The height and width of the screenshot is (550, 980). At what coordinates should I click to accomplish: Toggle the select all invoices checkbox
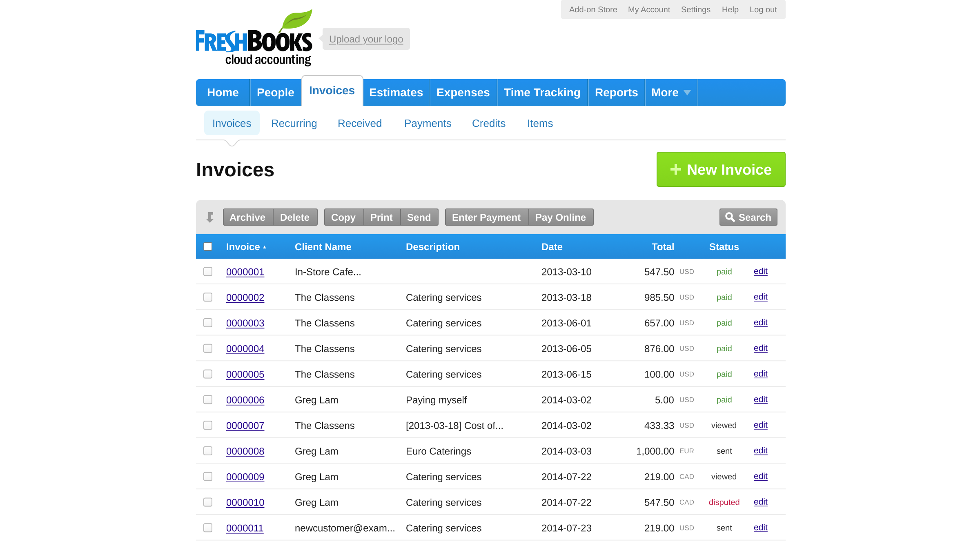[x=208, y=246]
